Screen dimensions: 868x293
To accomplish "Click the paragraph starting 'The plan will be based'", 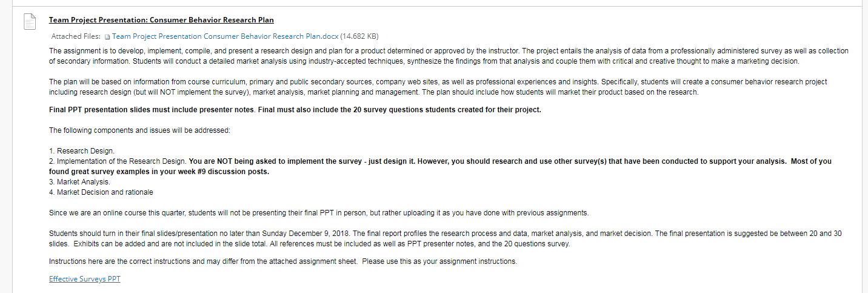I will click(438, 87).
